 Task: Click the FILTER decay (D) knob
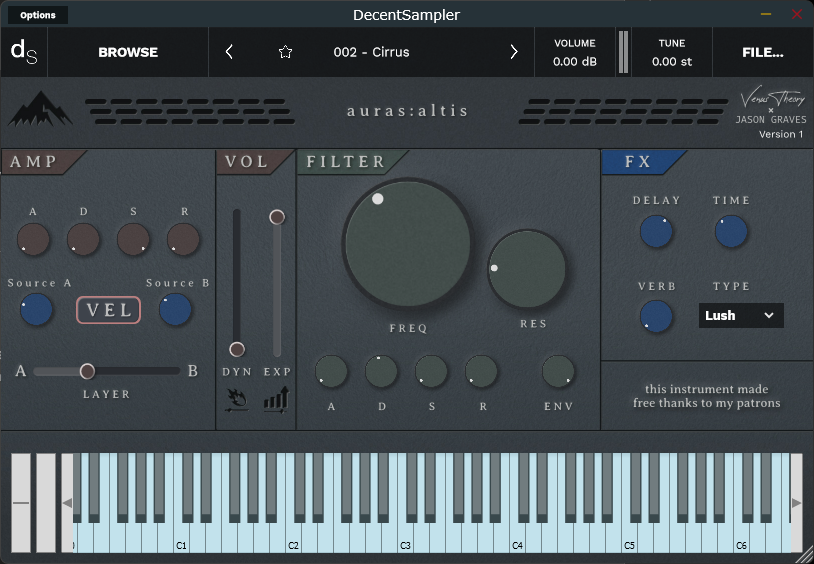click(x=381, y=371)
